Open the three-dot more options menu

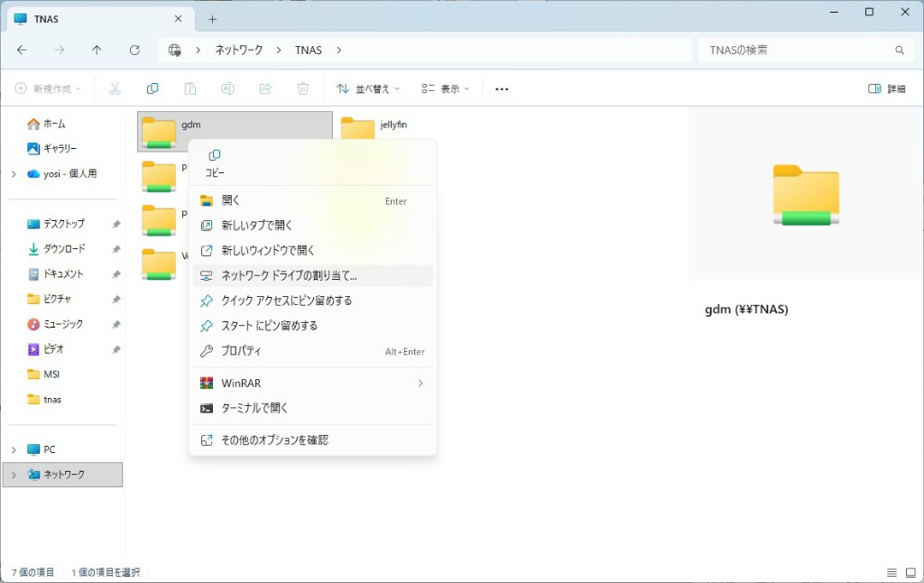[x=503, y=88]
